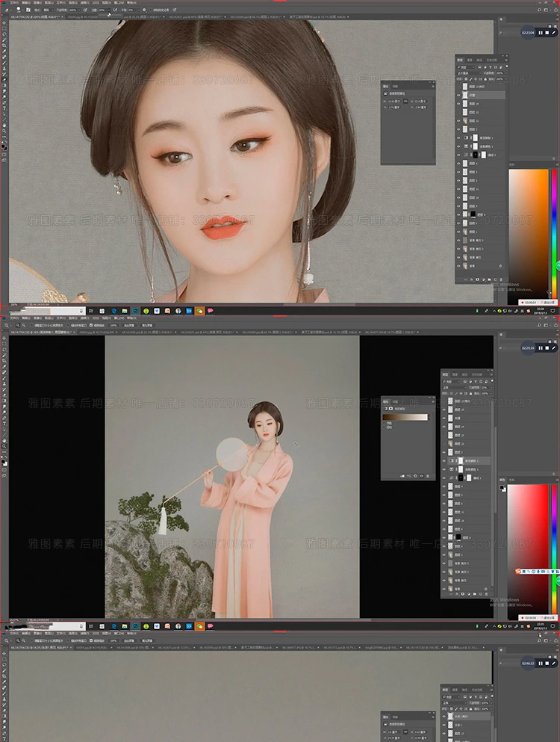Enable the 缩放所有窗口 checkbox in zoom options
Viewport: 560px width, 742px height.
69,326
